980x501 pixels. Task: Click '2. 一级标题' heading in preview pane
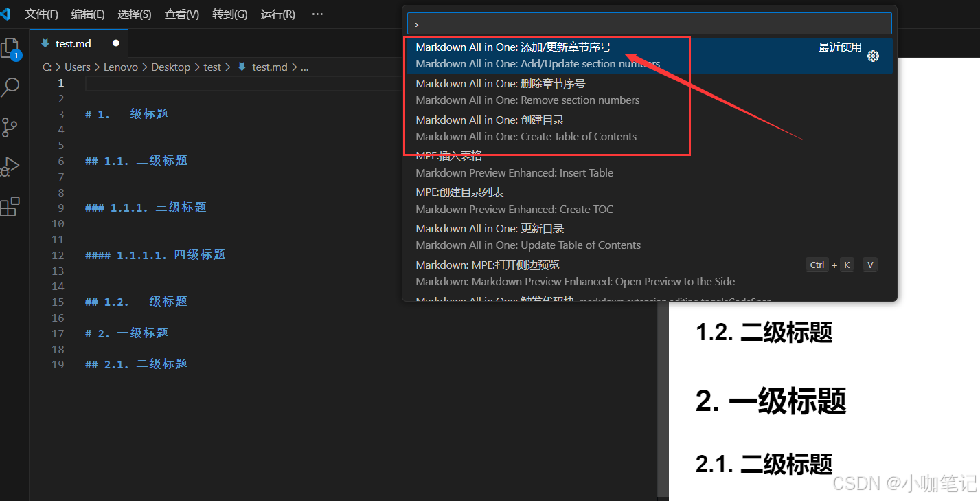click(771, 401)
